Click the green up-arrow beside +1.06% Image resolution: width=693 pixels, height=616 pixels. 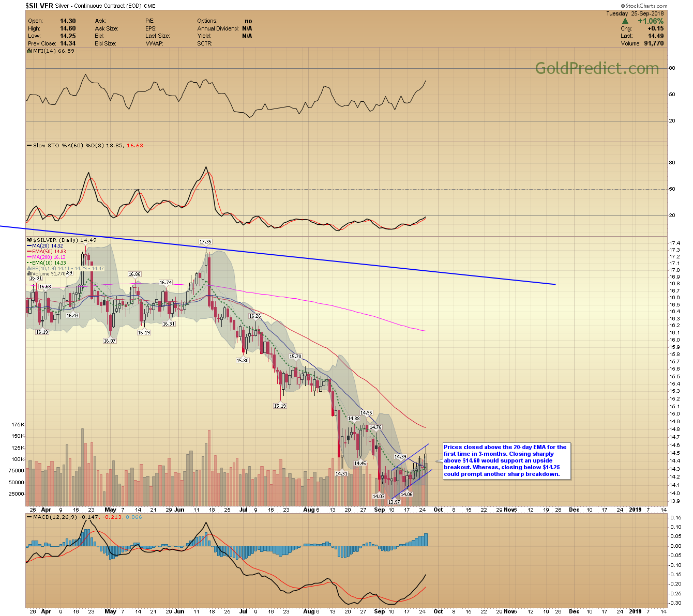(x=625, y=21)
